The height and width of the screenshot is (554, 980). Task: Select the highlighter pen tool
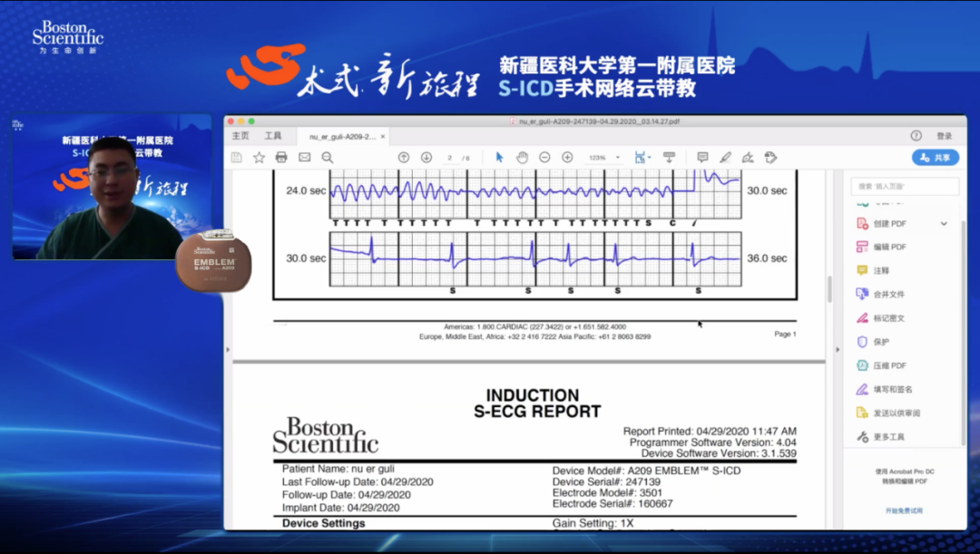(x=725, y=158)
